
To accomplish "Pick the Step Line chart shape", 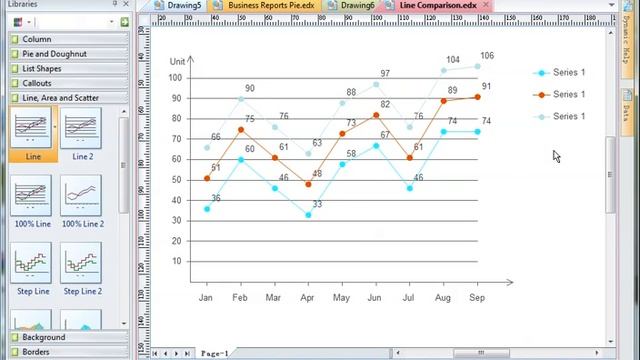I will pos(31,263).
